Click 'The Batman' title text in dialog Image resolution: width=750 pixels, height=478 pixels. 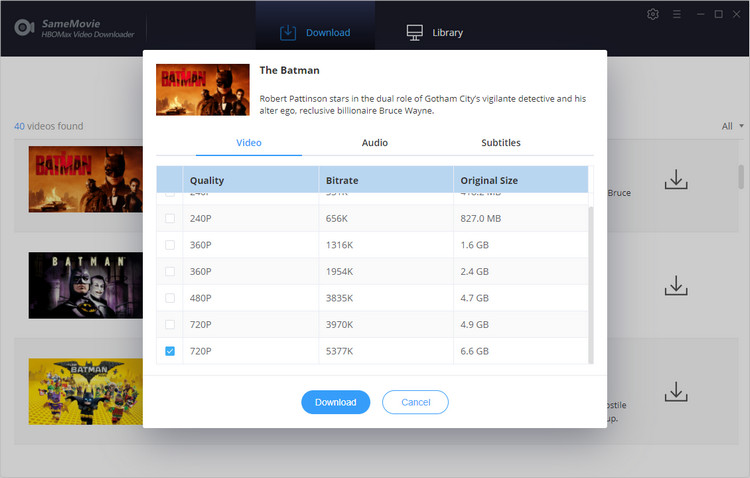coord(289,70)
